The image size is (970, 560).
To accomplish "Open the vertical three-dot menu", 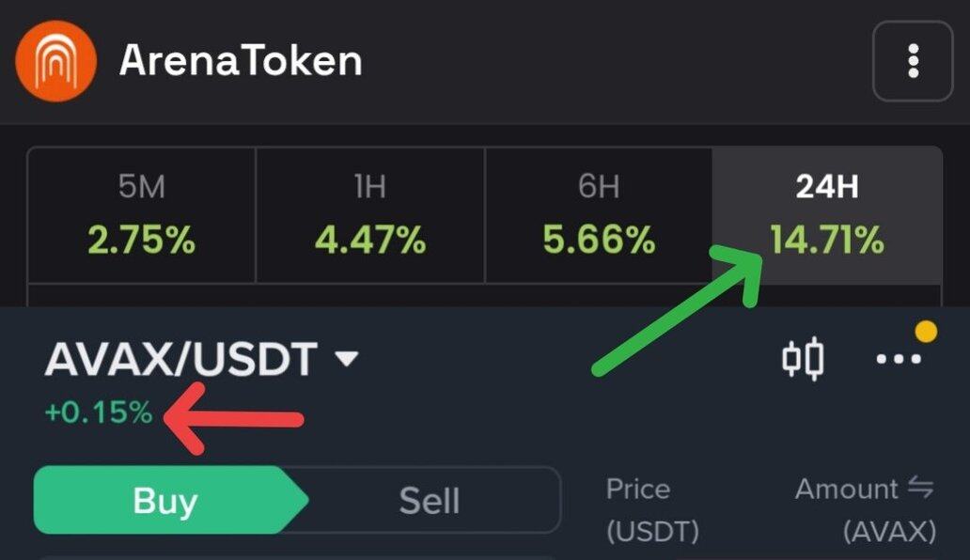I will [913, 61].
